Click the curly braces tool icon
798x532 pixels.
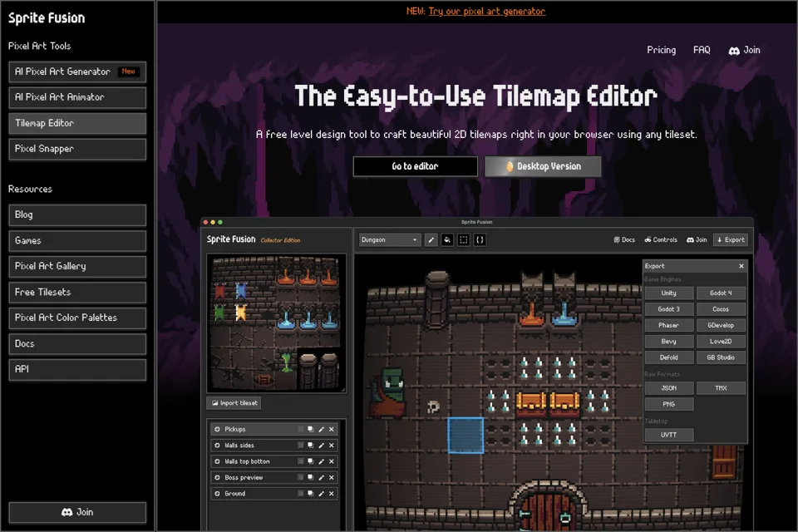pyautogui.click(x=480, y=239)
